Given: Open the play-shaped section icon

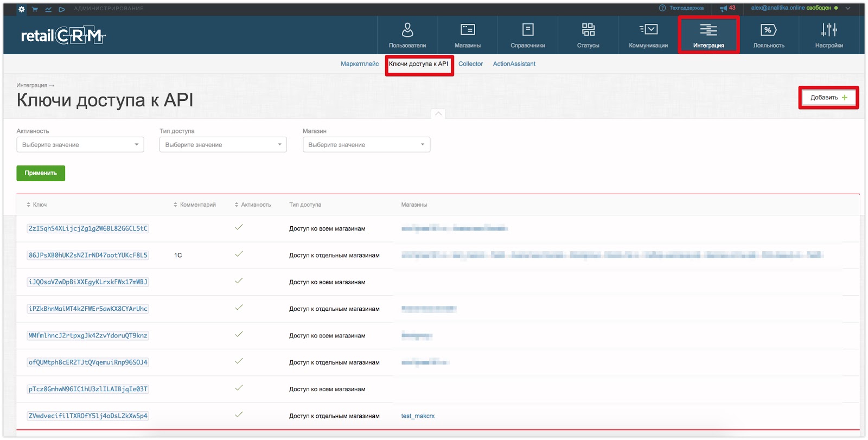Looking at the screenshot, I should point(62,9).
